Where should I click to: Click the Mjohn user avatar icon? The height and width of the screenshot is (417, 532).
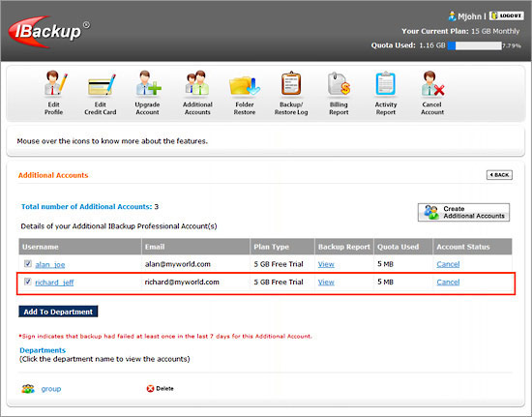coord(452,15)
